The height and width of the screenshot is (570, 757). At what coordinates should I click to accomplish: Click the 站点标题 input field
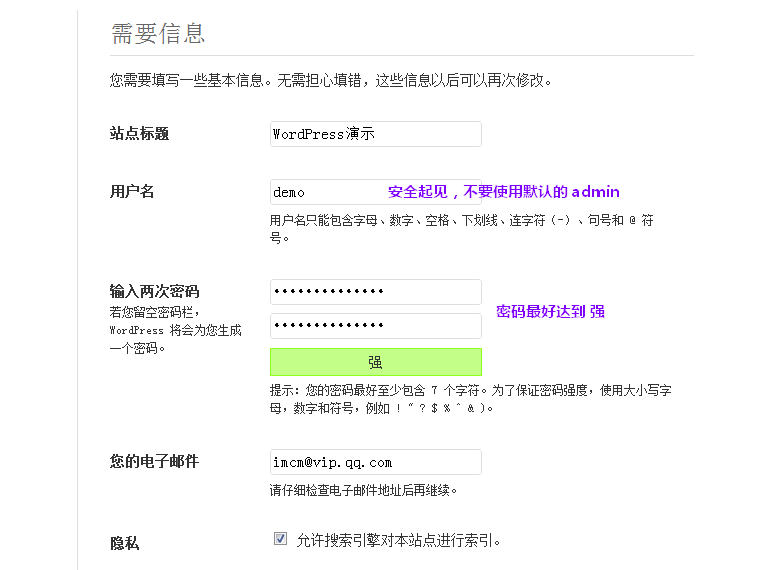coord(375,134)
